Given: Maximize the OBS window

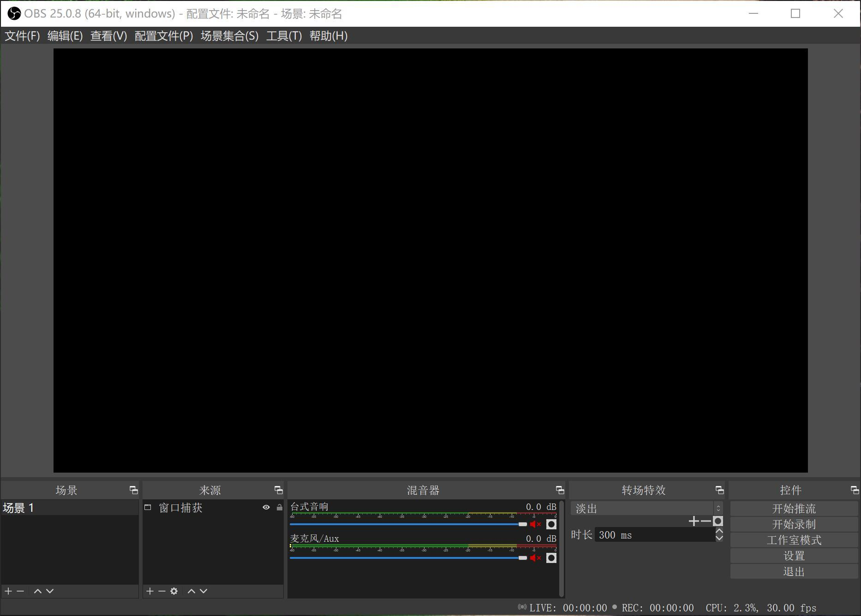Looking at the screenshot, I should pos(795,13).
